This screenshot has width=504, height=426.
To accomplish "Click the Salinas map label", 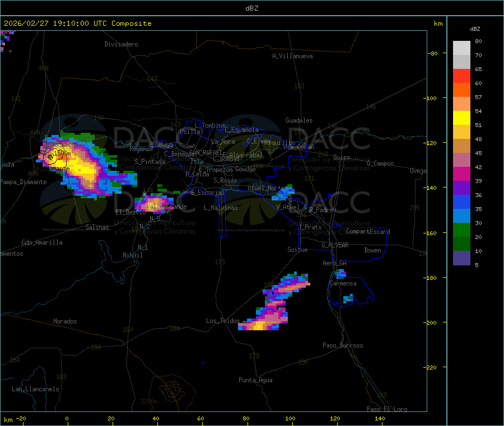I will click(97, 227).
